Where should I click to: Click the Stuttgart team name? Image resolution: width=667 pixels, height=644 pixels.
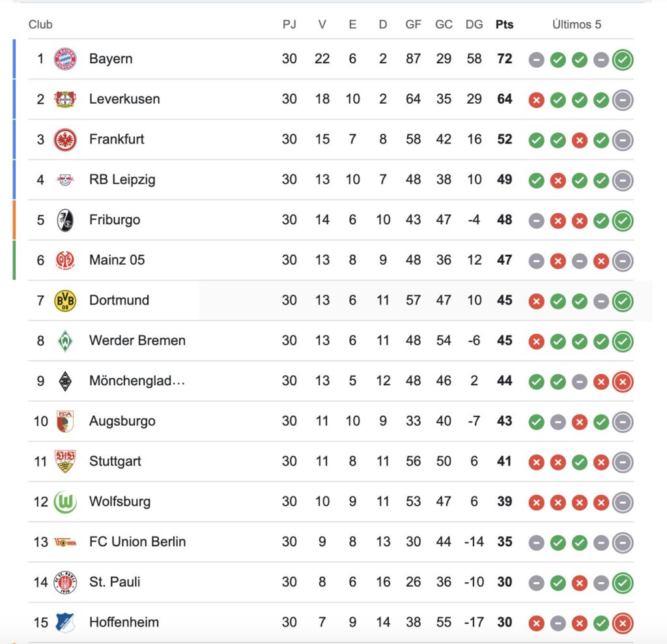tap(115, 461)
